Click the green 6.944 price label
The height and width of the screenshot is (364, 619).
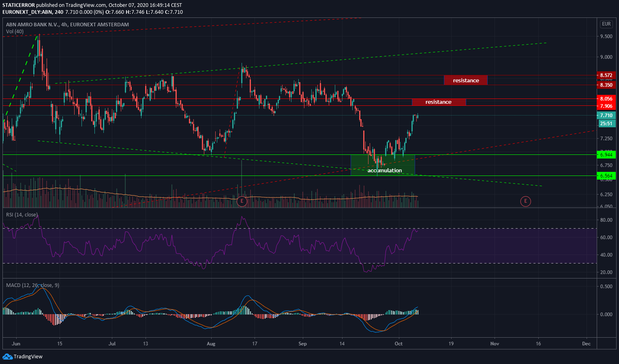(606, 155)
